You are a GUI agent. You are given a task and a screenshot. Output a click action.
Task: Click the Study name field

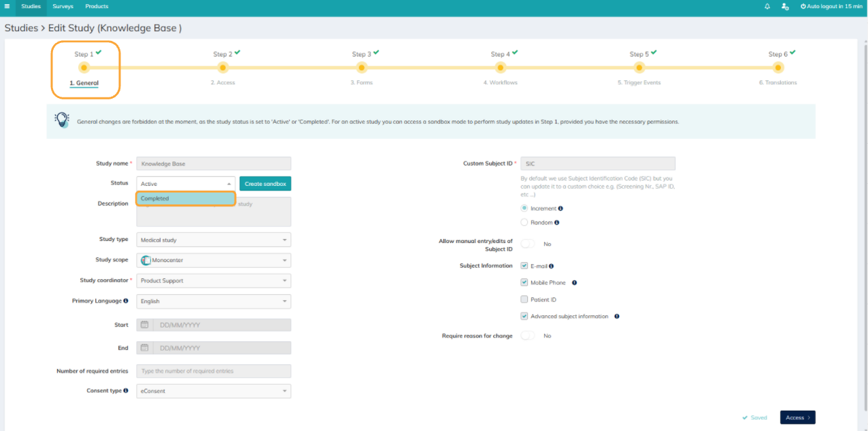point(214,163)
